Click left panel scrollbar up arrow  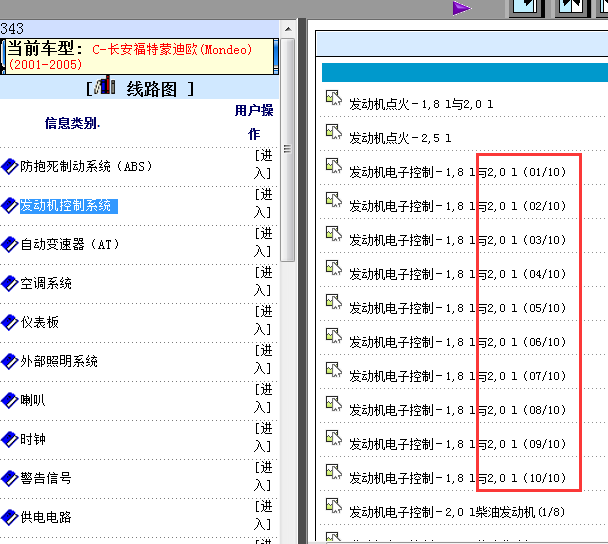(x=288, y=29)
